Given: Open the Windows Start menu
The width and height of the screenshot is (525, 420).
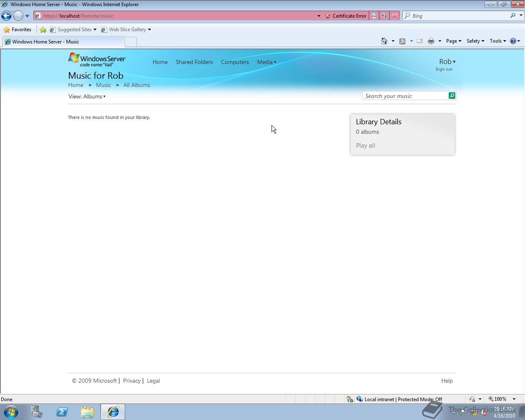Looking at the screenshot, I should 11,412.
